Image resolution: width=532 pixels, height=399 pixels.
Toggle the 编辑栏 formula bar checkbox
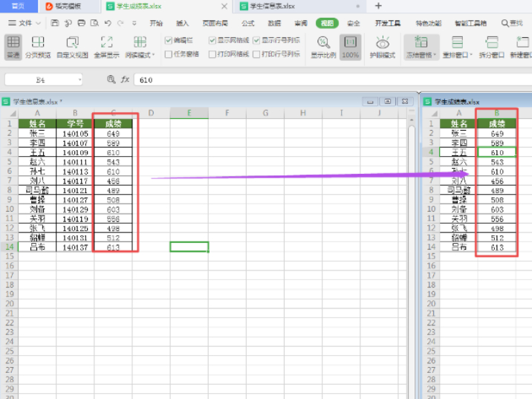pyautogui.click(x=168, y=40)
